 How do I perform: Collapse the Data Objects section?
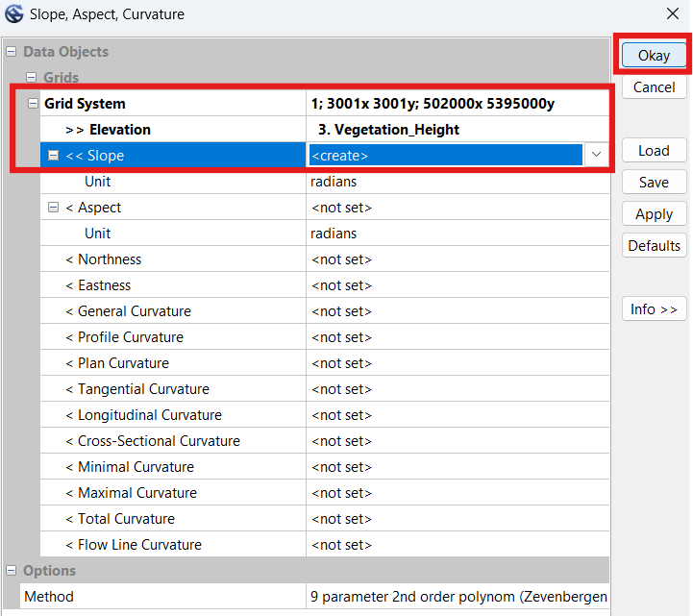(x=11, y=52)
